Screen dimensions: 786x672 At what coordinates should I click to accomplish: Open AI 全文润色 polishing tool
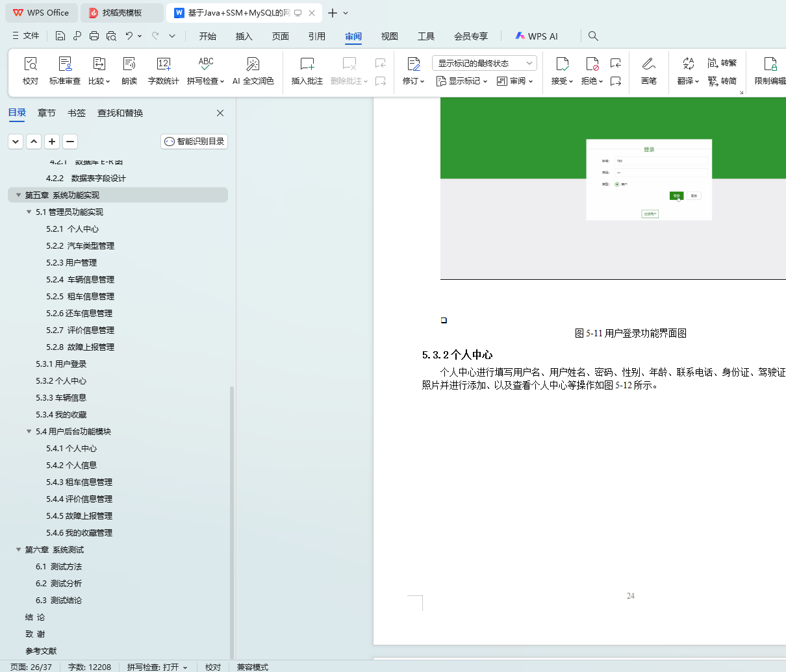pos(253,71)
